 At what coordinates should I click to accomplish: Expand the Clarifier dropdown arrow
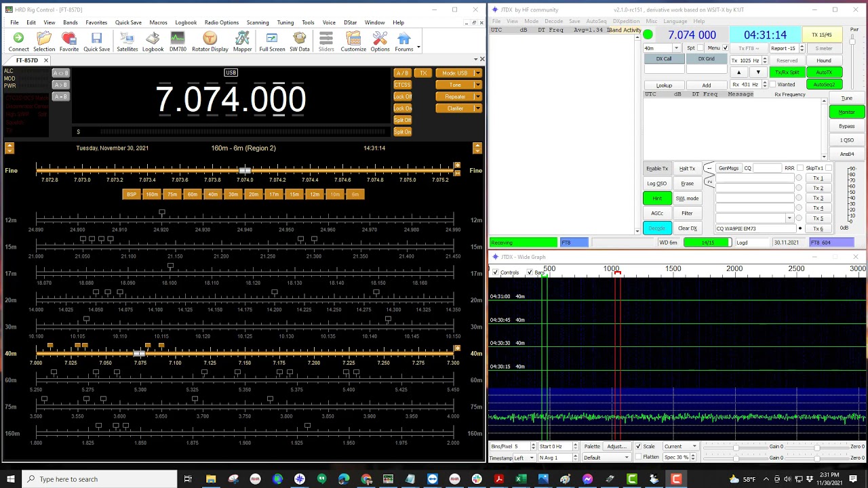pyautogui.click(x=478, y=108)
